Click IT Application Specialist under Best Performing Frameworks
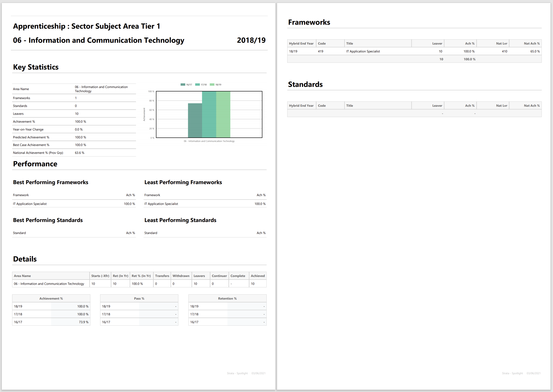553x392 pixels. pos(30,204)
